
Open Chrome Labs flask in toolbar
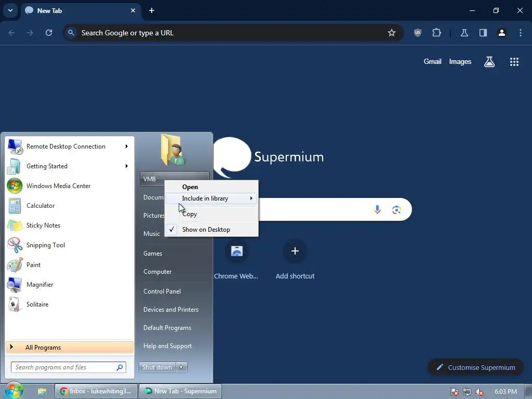[x=464, y=33]
